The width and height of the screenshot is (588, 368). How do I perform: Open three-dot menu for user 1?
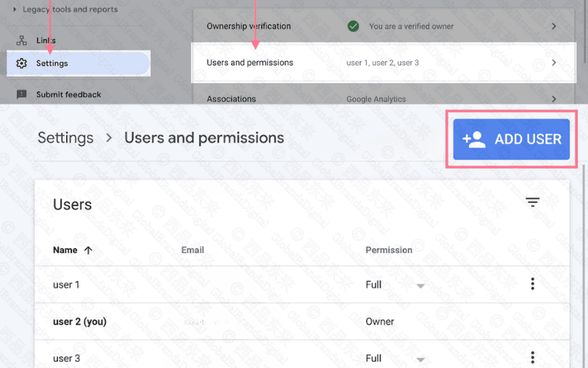click(532, 284)
